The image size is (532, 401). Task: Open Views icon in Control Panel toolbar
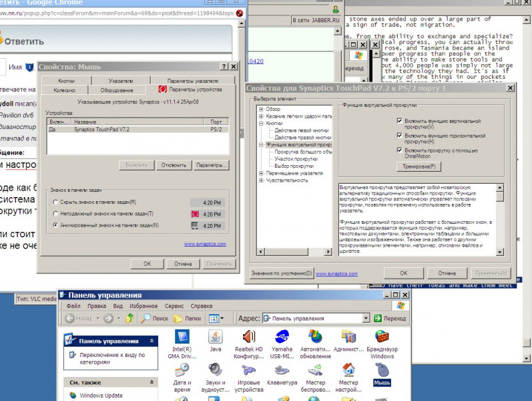[216, 318]
